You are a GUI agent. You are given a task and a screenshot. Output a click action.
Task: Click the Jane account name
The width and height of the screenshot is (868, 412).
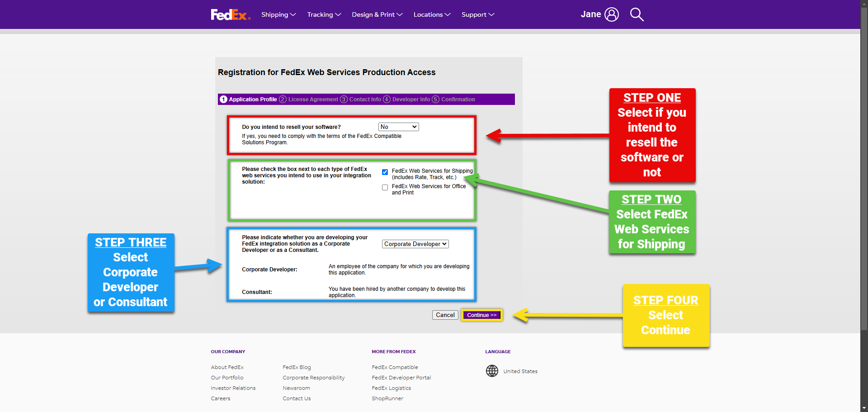click(591, 14)
